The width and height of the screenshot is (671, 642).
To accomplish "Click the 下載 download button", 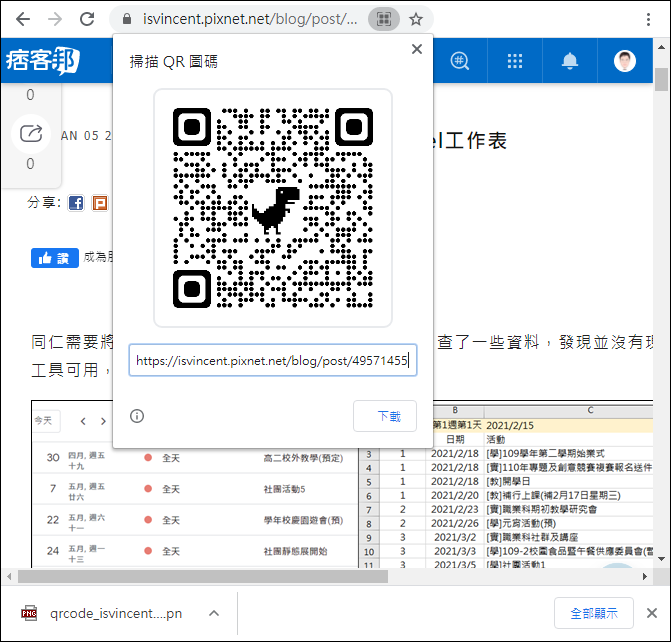I will (x=385, y=416).
